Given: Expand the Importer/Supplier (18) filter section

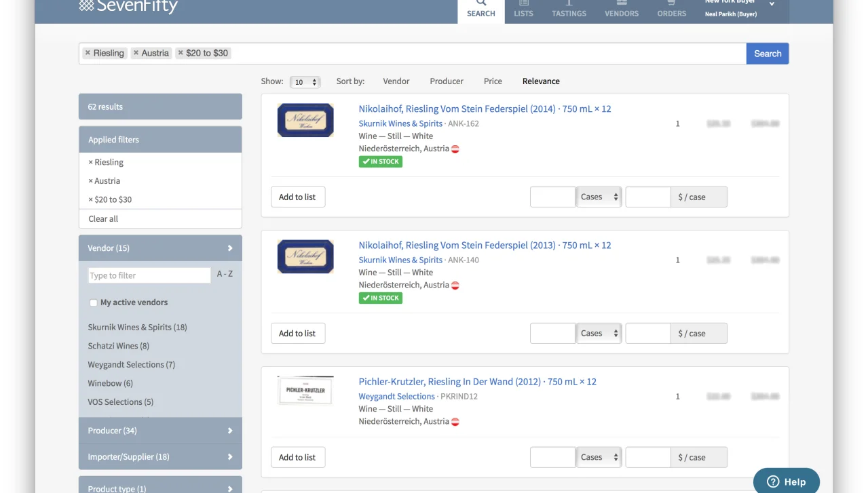Looking at the screenshot, I should pos(160,457).
